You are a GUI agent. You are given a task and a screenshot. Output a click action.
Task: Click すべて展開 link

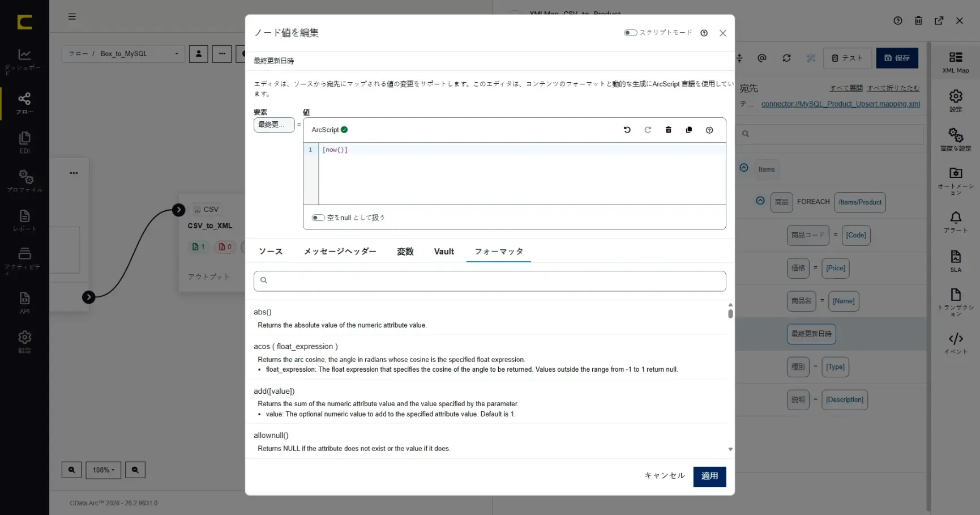click(846, 88)
